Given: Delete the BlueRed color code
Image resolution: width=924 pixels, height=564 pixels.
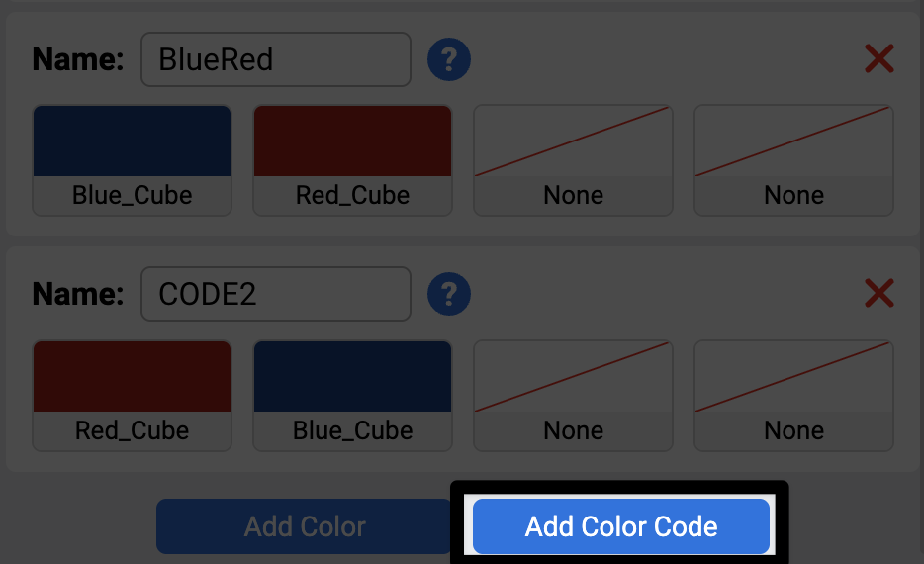Looking at the screenshot, I should pyautogui.click(x=878, y=60).
